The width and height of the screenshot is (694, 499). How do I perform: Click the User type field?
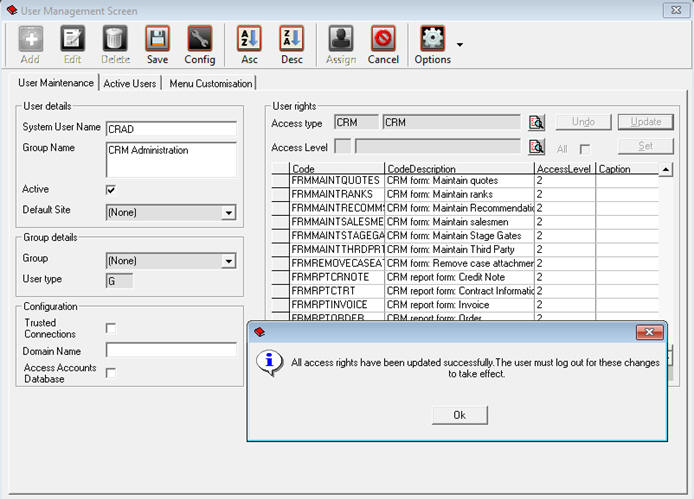pyautogui.click(x=119, y=281)
